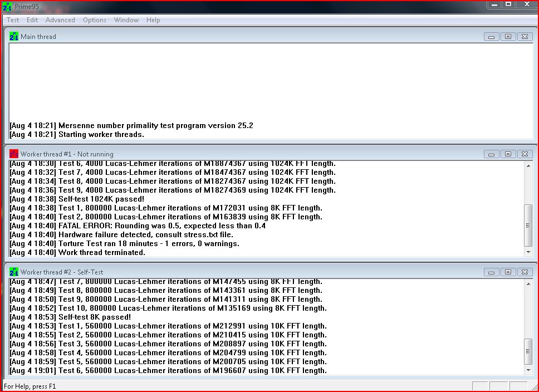Open the Advanced menu
Image resolution: width=539 pixels, height=392 pixels.
click(60, 20)
